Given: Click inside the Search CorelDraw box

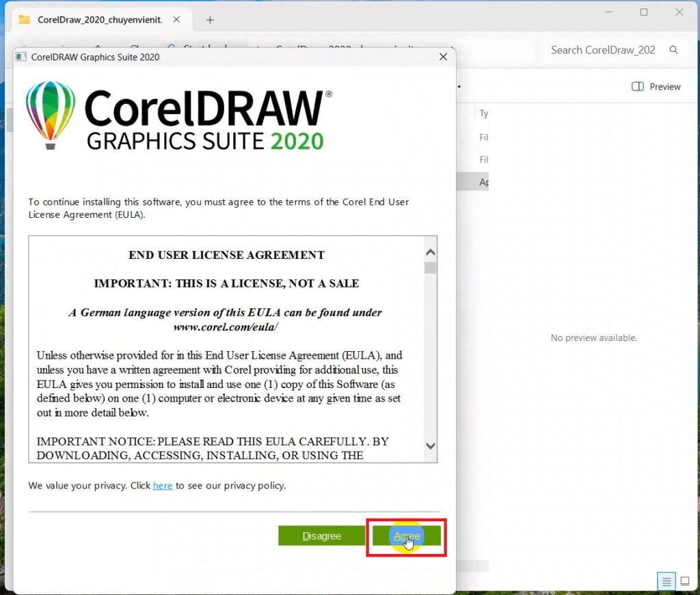Looking at the screenshot, I should pyautogui.click(x=602, y=50).
